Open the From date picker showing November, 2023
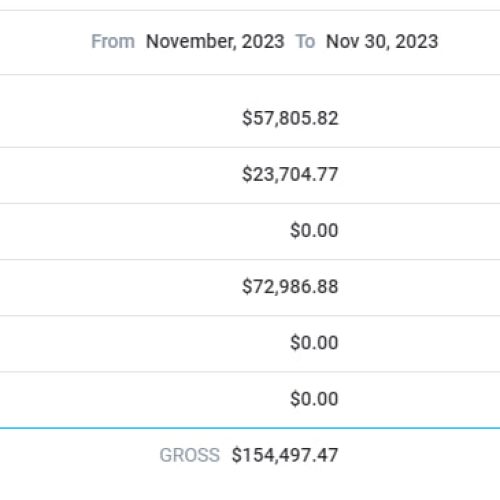The width and height of the screenshot is (500, 500). (x=215, y=42)
